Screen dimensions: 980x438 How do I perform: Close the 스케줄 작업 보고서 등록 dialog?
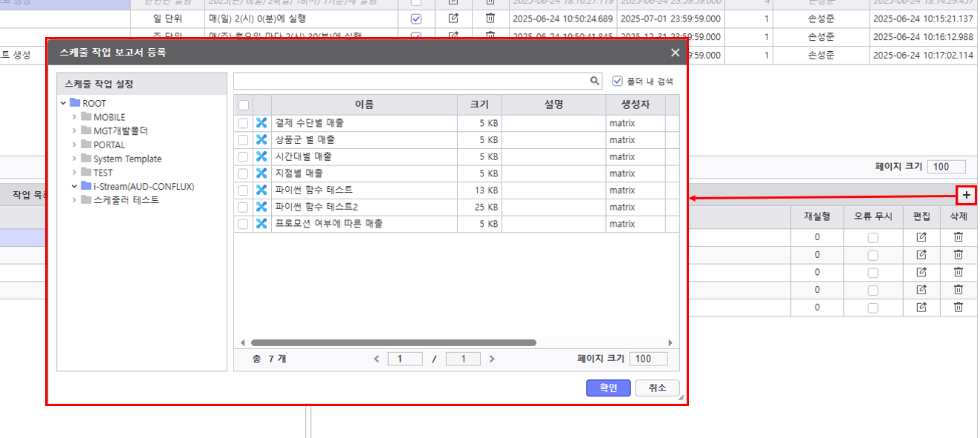click(675, 53)
